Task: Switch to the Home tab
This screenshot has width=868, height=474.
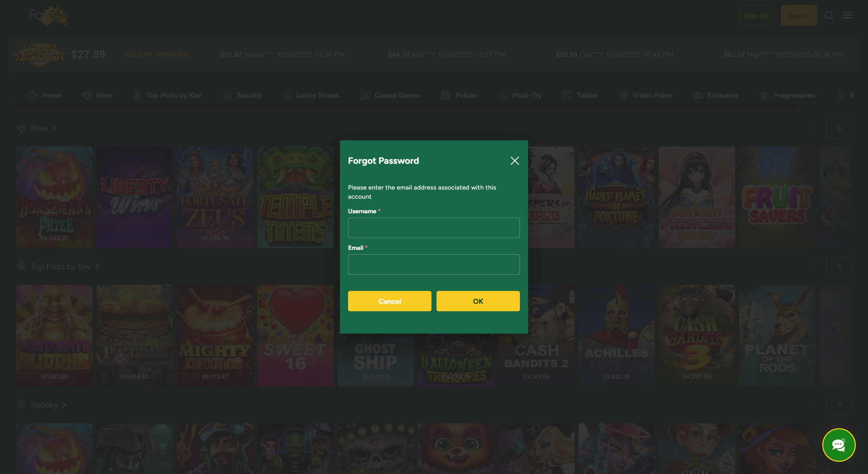Action: pyautogui.click(x=44, y=95)
